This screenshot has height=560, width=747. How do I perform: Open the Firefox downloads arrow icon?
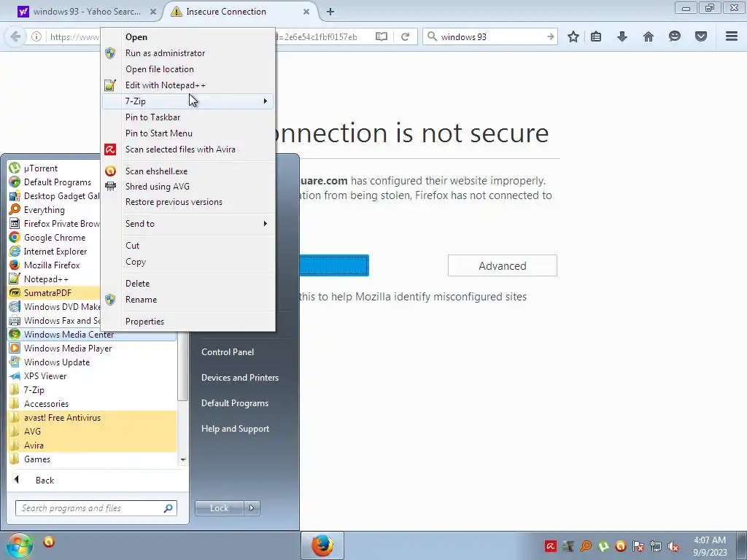click(622, 36)
